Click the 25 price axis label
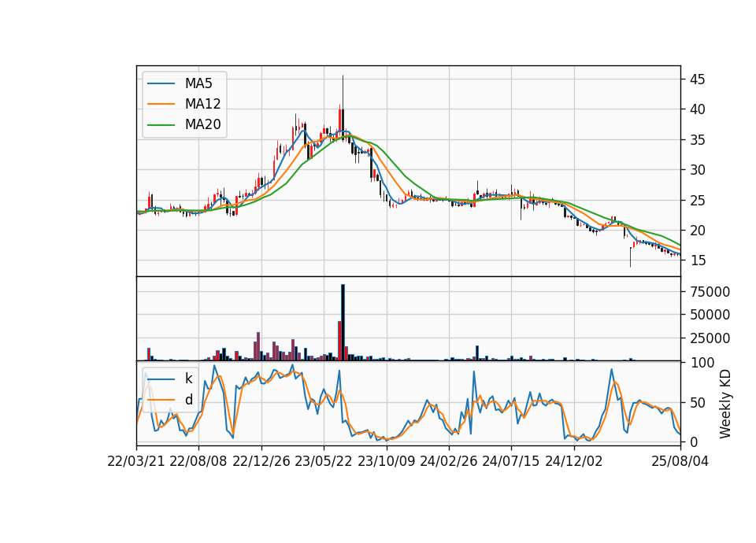Viewport: 756px width, 543px height. (x=697, y=201)
